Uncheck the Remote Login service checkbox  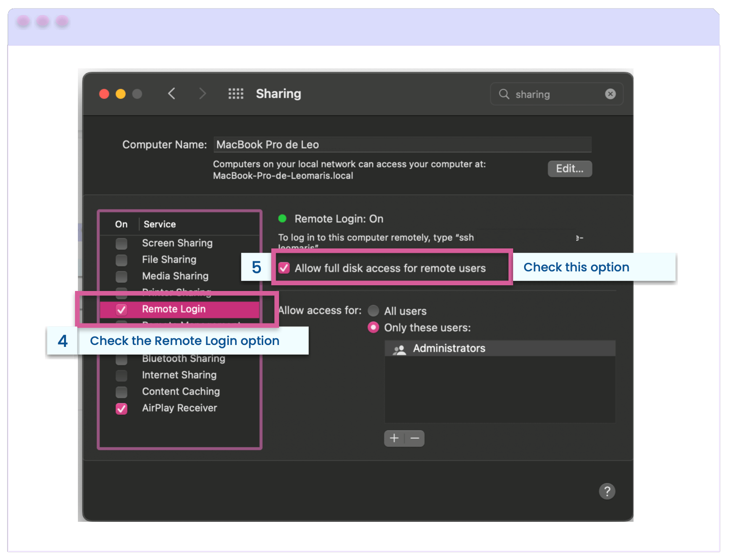[122, 310]
